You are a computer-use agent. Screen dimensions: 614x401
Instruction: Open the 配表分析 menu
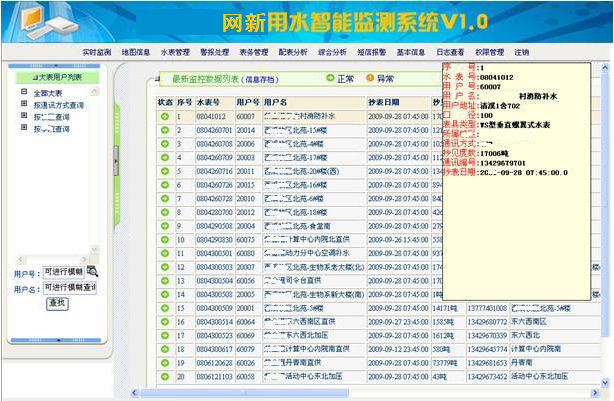click(293, 52)
